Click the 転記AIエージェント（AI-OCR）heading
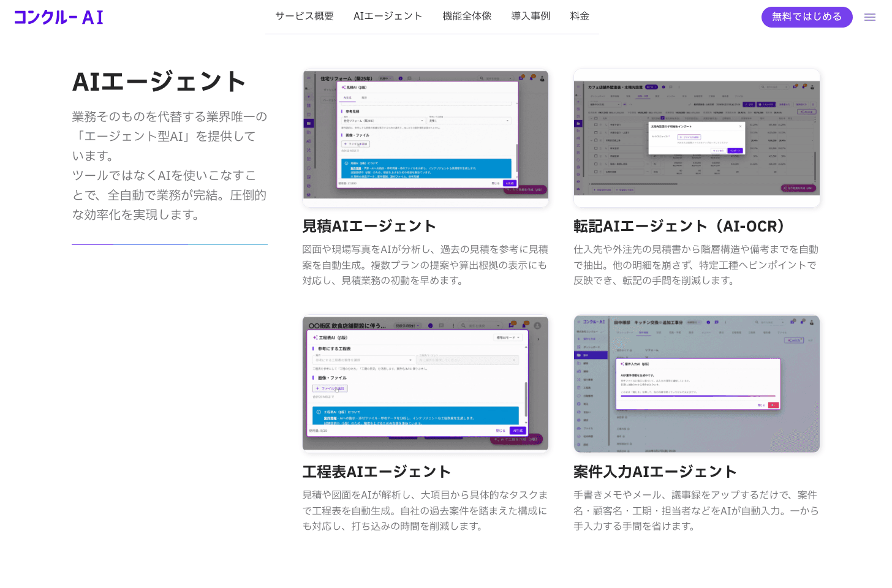The width and height of the screenshot is (892, 588). (x=679, y=226)
